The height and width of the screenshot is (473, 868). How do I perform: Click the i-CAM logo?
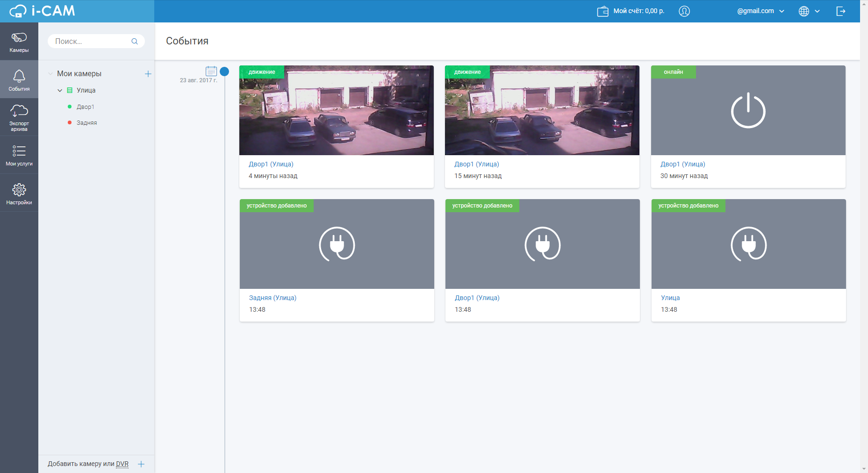coord(42,11)
